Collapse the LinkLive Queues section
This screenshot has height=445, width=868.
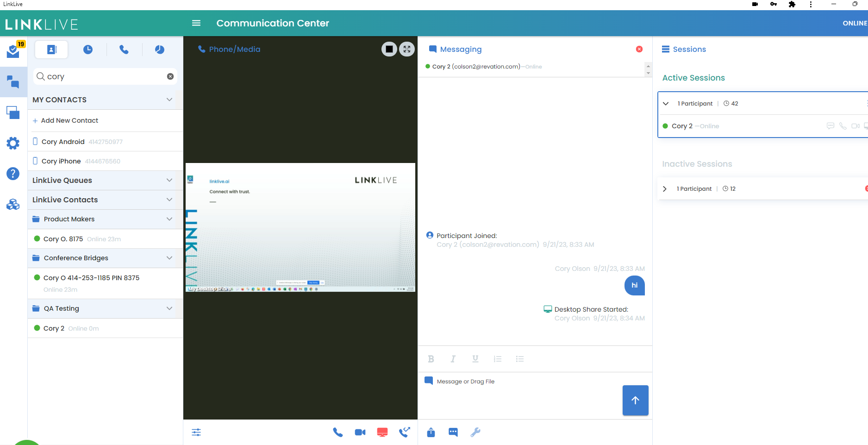tap(169, 180)
